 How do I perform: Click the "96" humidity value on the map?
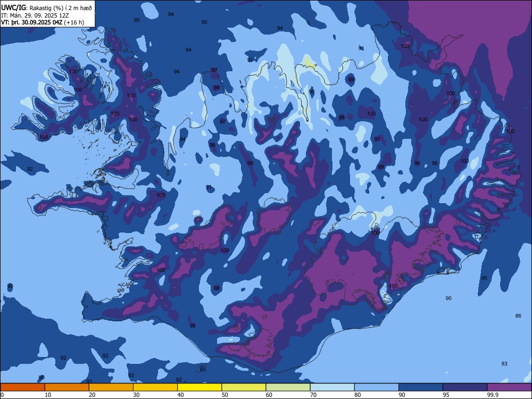[x=417, y=163]
